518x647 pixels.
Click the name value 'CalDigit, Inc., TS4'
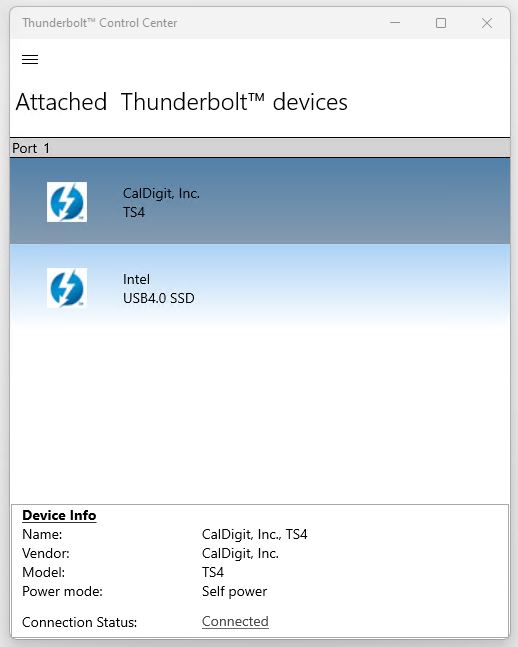pyautogui.click(x=254, y=534)
